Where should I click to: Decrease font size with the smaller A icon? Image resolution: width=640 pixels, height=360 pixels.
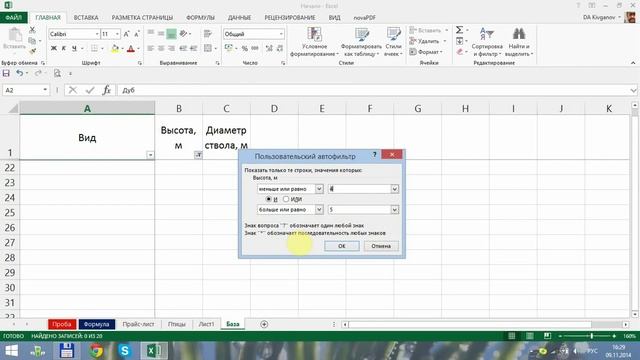(137, 34)
